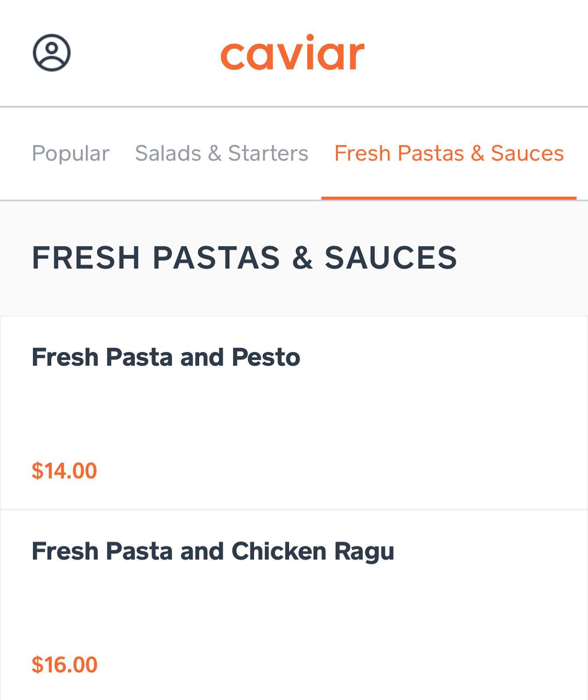Click the word "Sauces" in the orange tab

pyautogui.click(x=527, y=154)
